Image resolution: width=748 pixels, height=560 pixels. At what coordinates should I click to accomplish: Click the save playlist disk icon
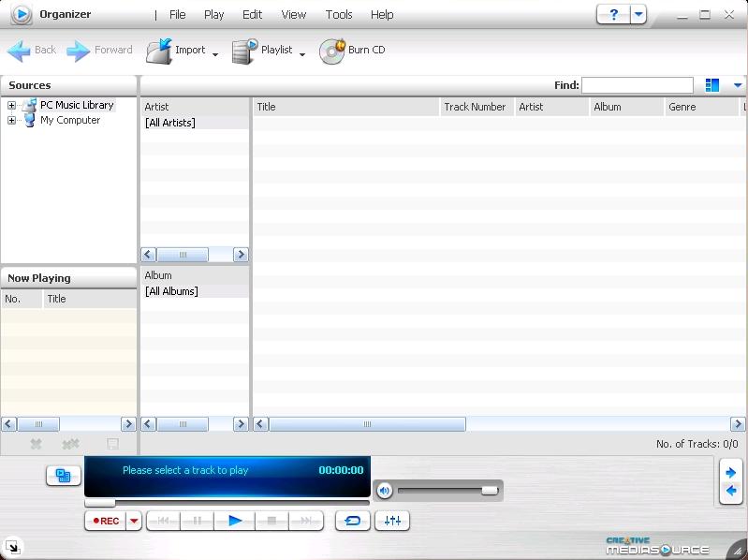pos(112,444)
